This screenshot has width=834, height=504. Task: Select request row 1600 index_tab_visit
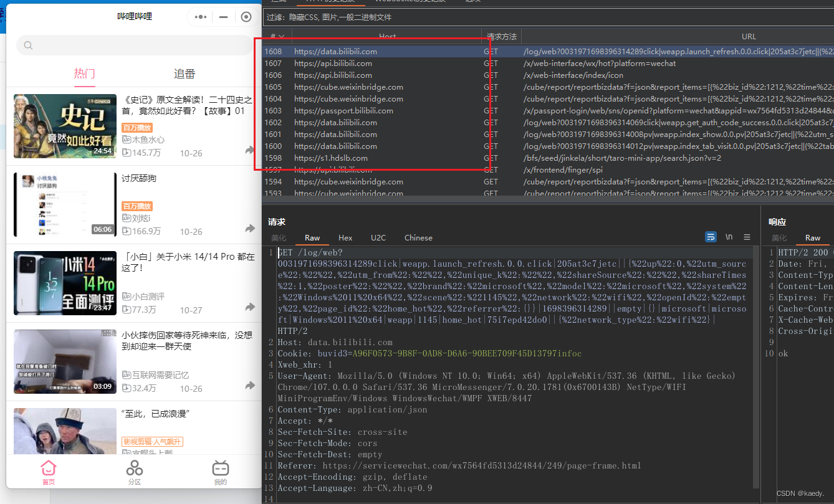click(548, 146)
